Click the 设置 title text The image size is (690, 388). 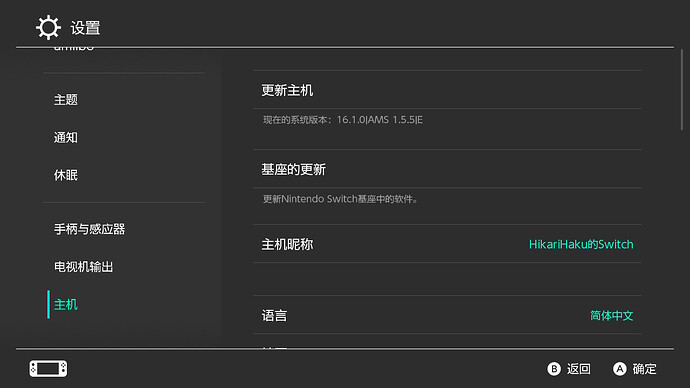pyautogui.click(x=85, y=28)
